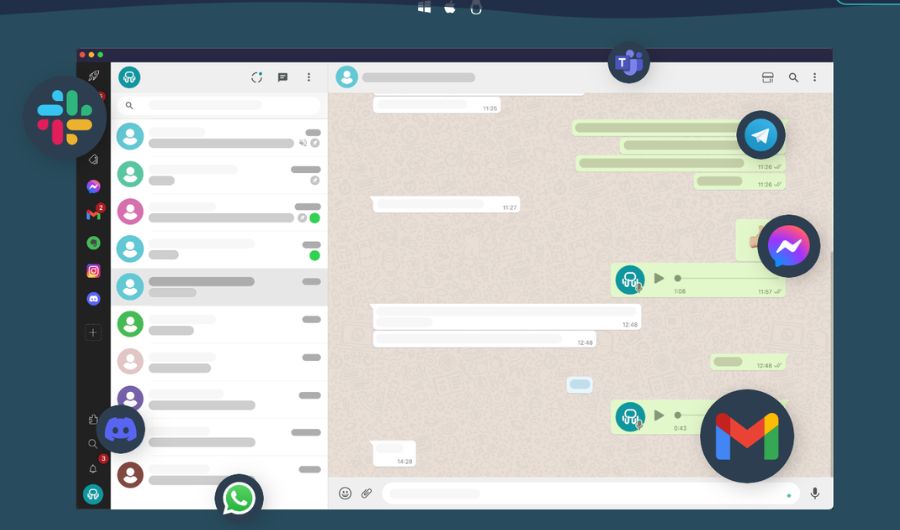The height and width of the screenshot is (530, 900).
Task: Open the extensions puzzle icon in sidebar
Action: [x=93, y=419]
